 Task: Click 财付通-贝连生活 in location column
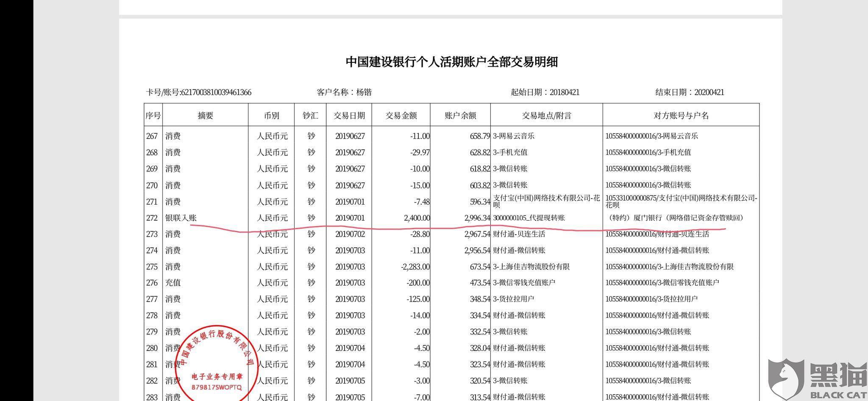[519, 234]
